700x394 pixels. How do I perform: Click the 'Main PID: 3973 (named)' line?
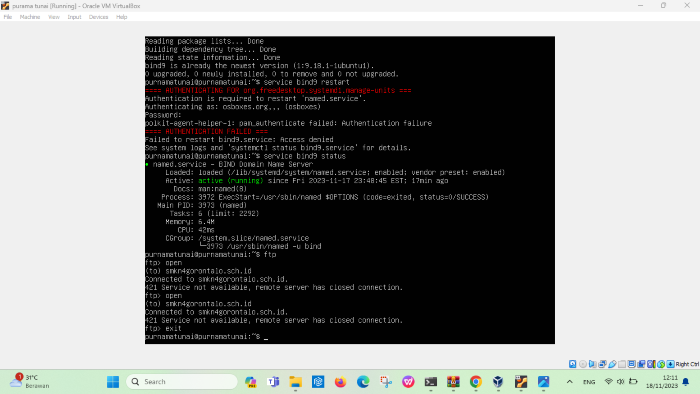tap(202, 205)
